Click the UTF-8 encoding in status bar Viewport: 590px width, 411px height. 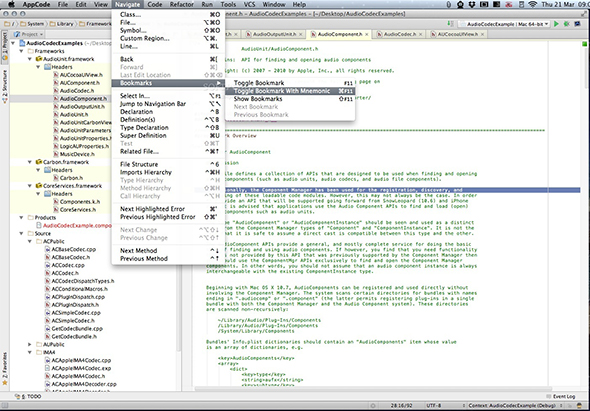tap(434, 406)
